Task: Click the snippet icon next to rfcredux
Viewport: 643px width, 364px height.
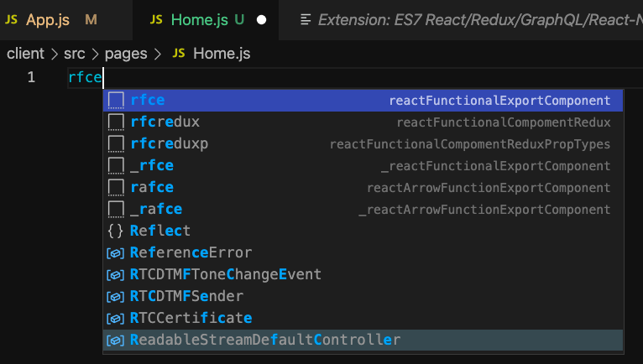Action: (x=116, y=122)
